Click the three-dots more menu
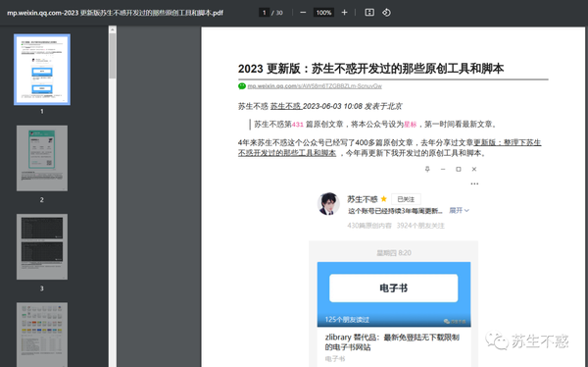 474,183
